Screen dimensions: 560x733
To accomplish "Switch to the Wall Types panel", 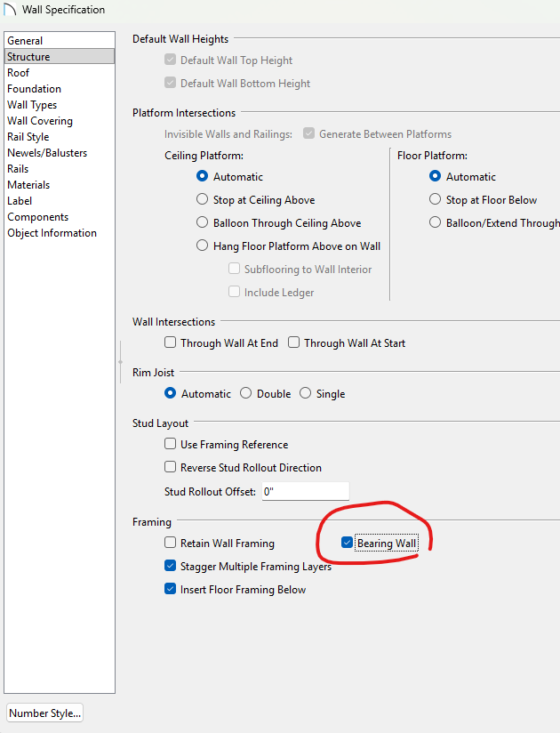I will (32, 105).
